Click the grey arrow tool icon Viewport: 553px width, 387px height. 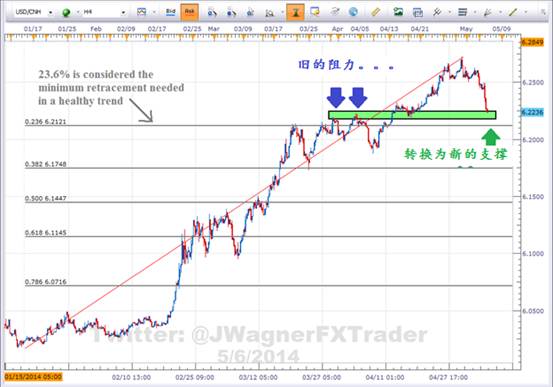(x=334, y=12)
